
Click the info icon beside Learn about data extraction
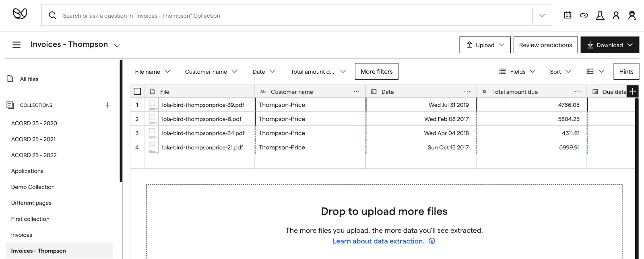point(432,241)
